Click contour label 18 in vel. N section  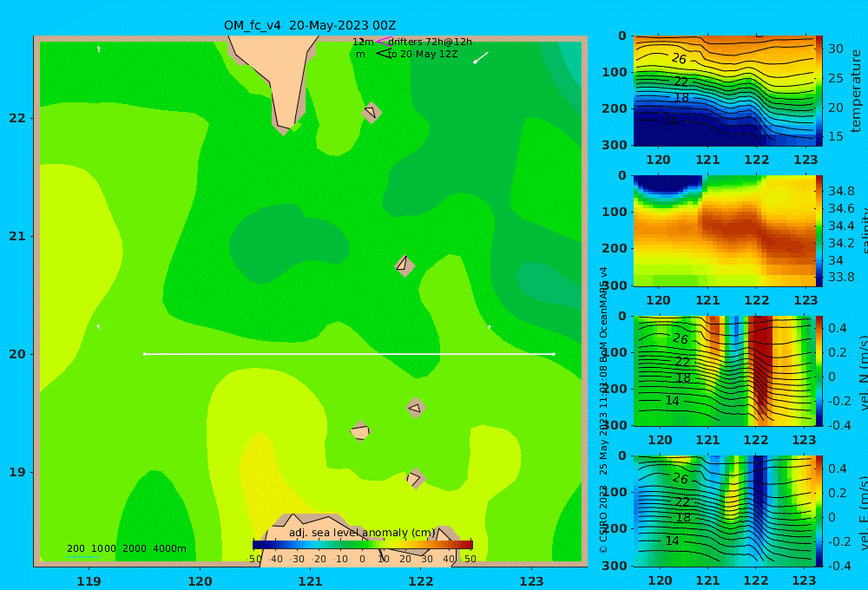coord(683,378)
